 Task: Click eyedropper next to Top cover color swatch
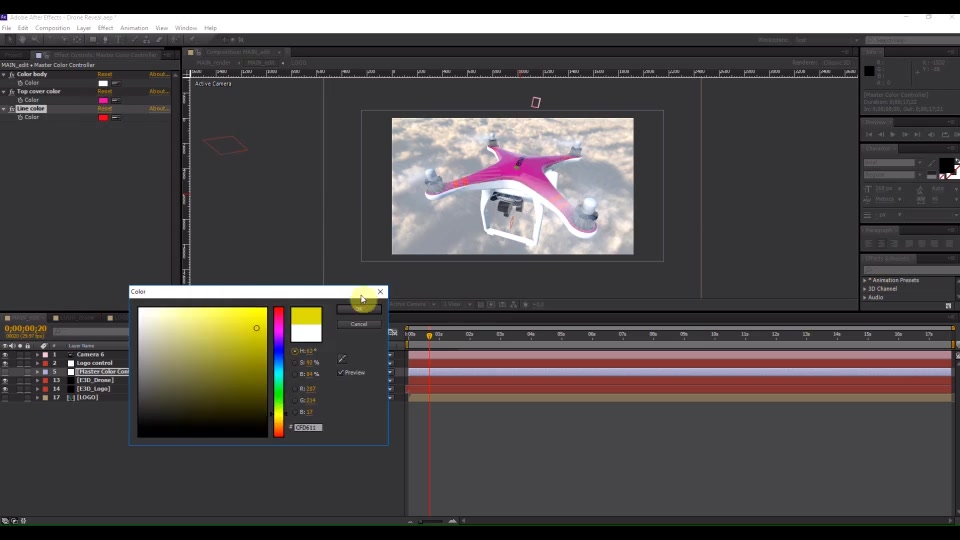[116, 100]
